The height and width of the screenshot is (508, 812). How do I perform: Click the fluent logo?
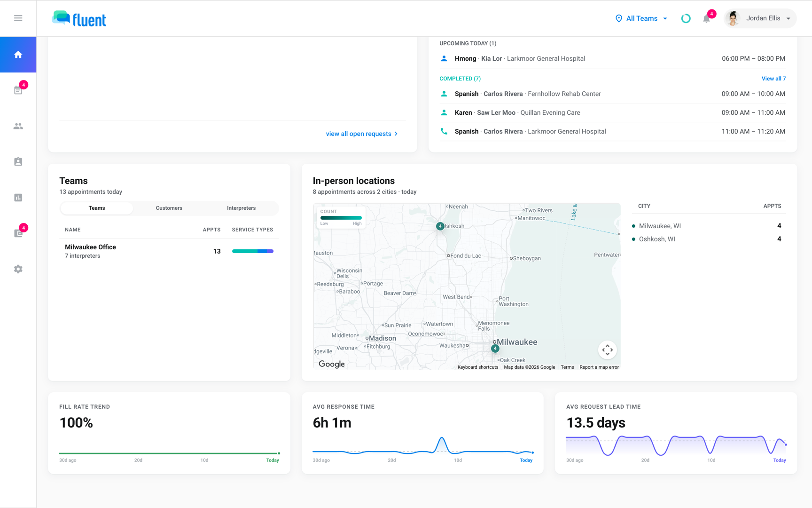79,19
